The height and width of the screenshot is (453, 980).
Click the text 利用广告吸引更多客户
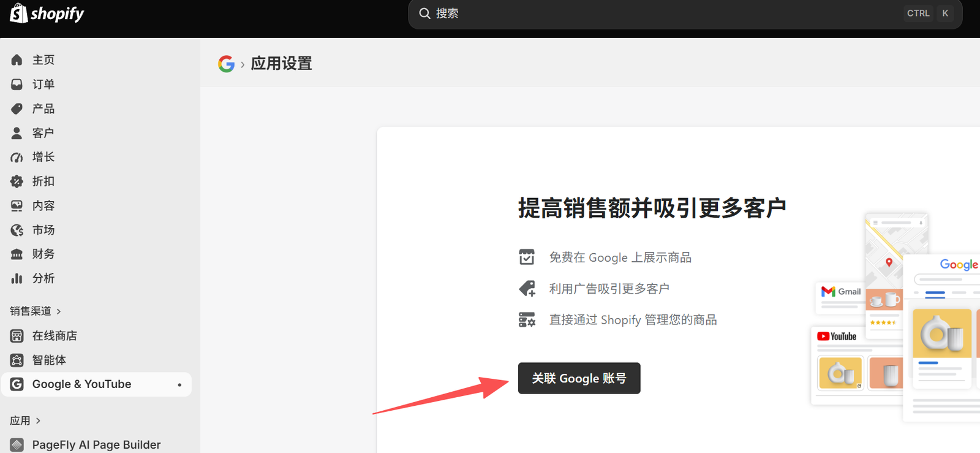(x=609, y=289)
